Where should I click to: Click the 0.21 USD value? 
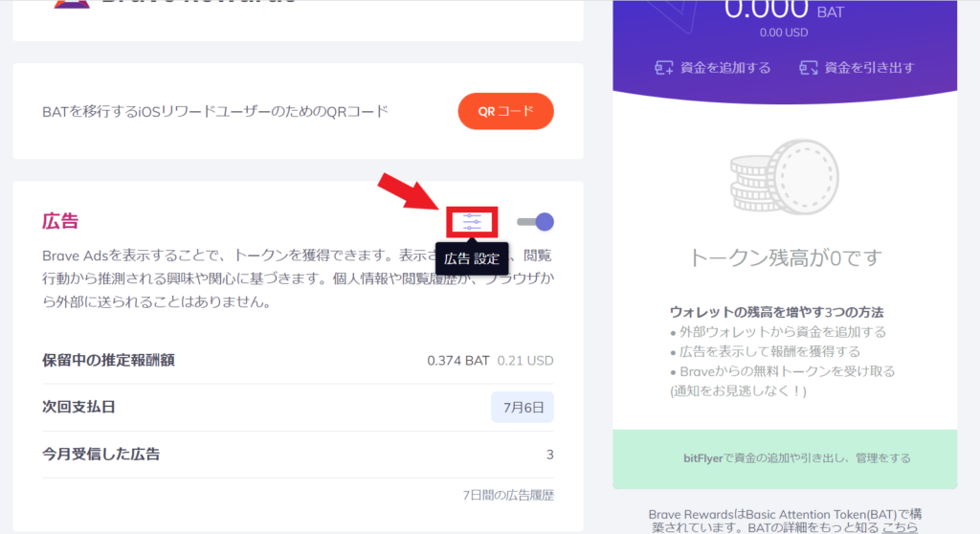coord(525,361)
